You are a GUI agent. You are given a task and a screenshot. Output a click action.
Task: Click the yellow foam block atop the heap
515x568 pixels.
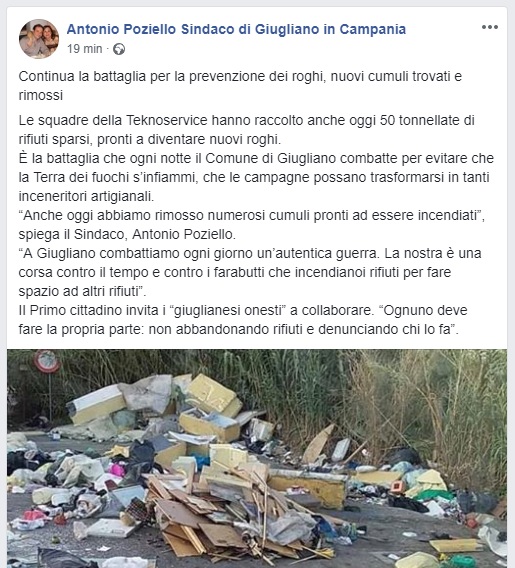click(214, 394)
